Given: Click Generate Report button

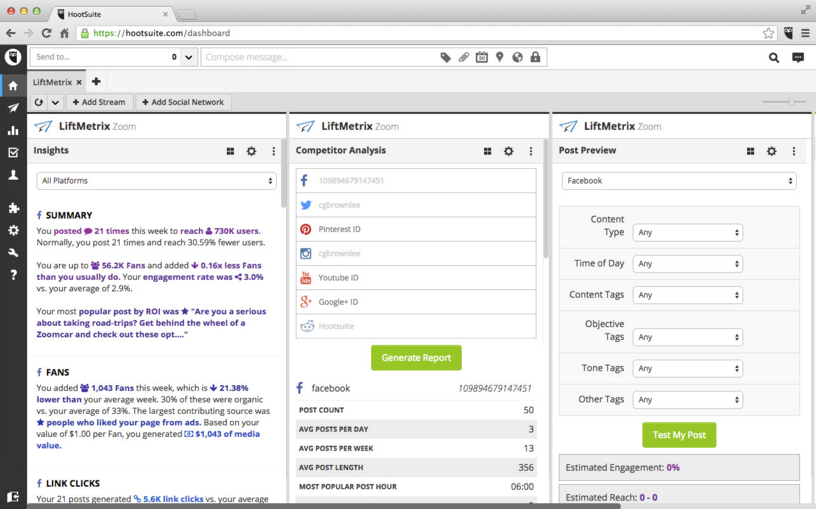Looking at the screenshot, I should 416,358.
